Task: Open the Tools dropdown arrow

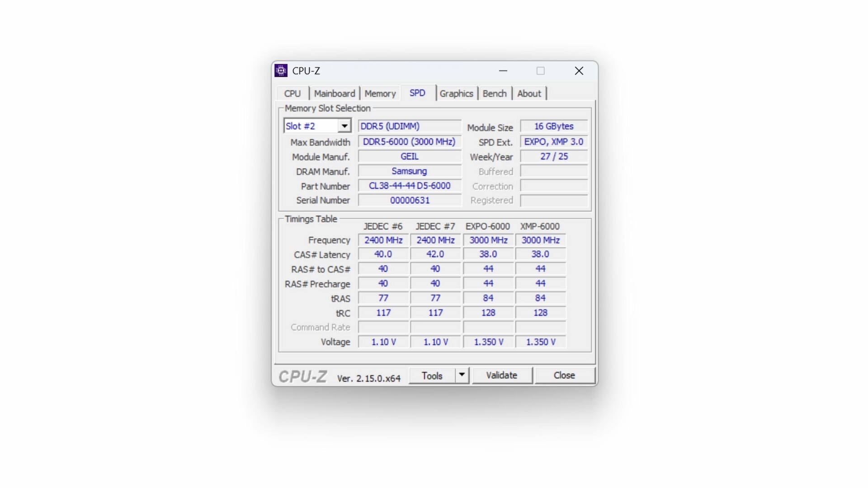Action: (462, 375)
